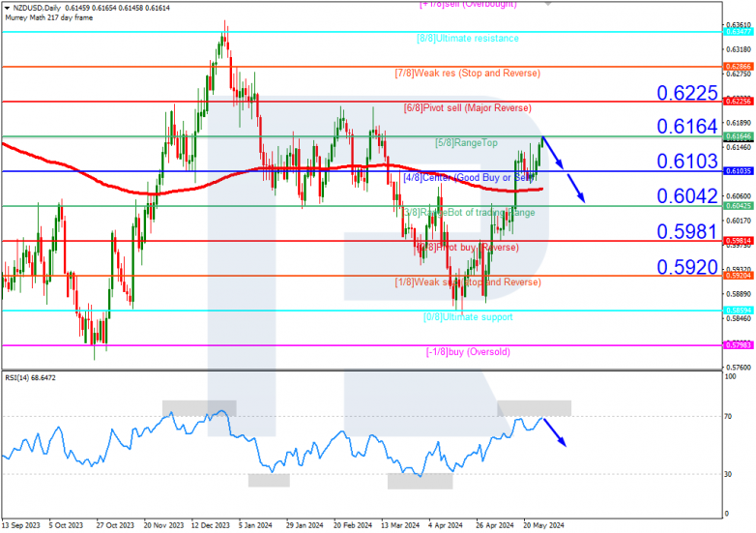The width and height of the screenshot is (756, 533).
Task: Click the 0.57600 price scale value
Action: (x=739, y=368)
